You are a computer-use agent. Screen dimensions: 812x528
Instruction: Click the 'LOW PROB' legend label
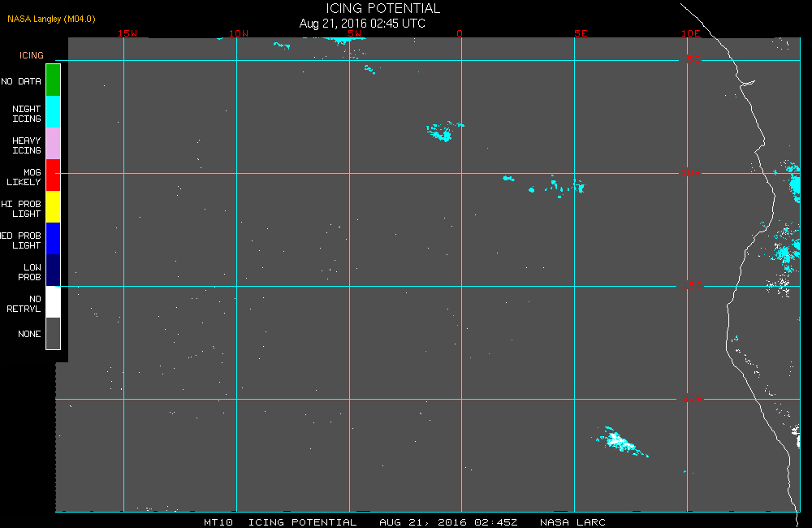(x=29, y=272)
